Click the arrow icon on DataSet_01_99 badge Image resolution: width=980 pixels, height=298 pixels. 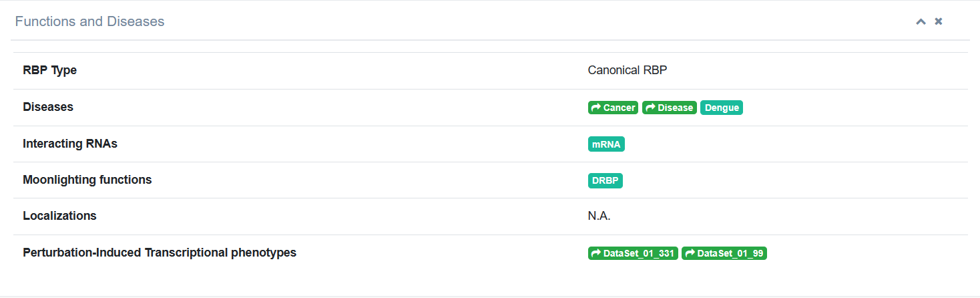pos(690,254)
